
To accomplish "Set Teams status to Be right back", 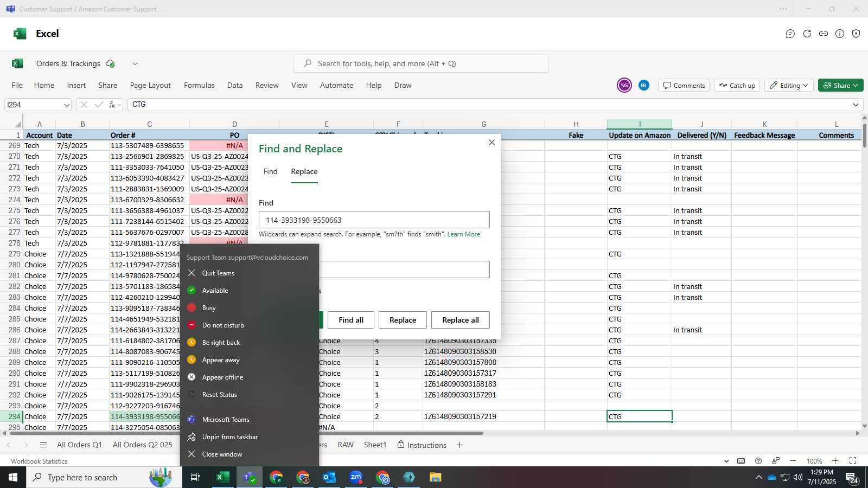I will [250, 343].
